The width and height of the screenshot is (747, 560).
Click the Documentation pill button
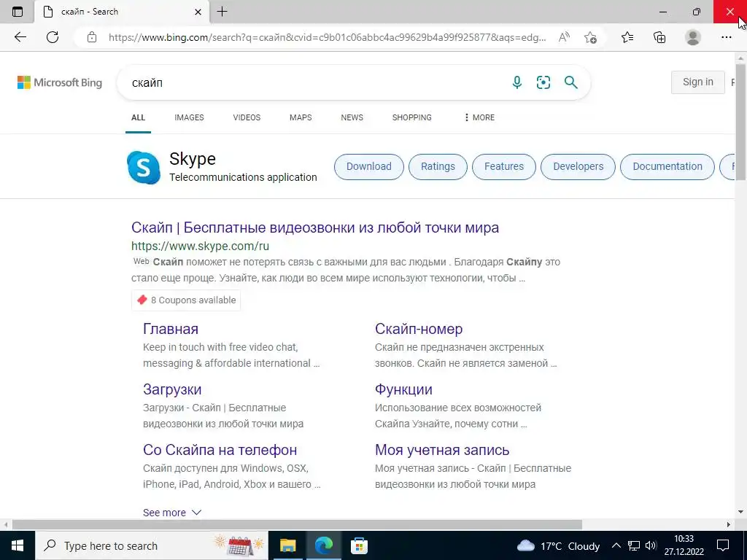[667, 167]
